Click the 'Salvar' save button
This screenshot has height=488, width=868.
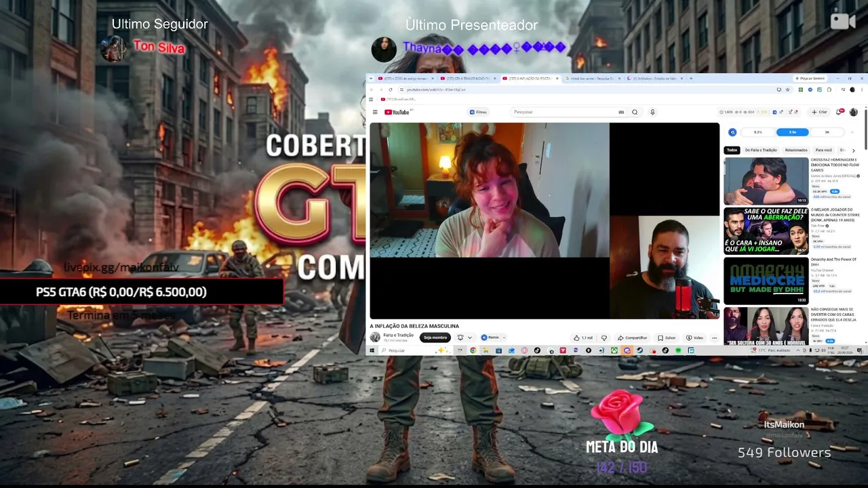(x=667, y=338)
